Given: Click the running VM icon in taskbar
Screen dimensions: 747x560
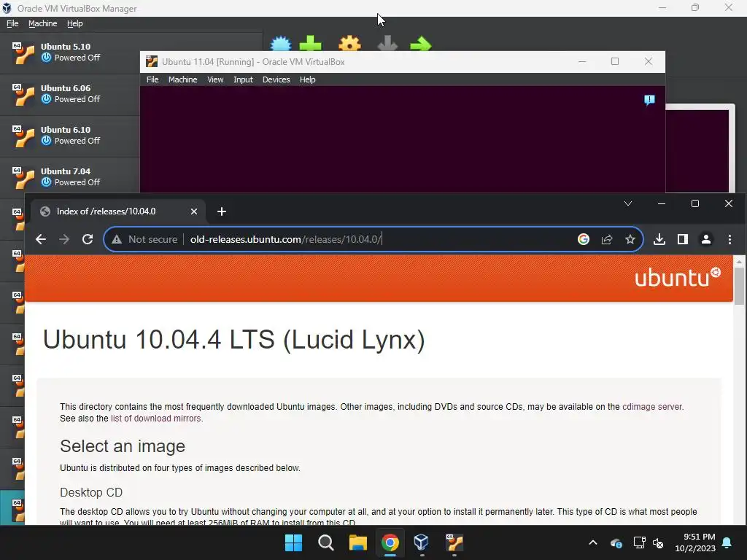Looking at the screenshot, I should (454, 542).
